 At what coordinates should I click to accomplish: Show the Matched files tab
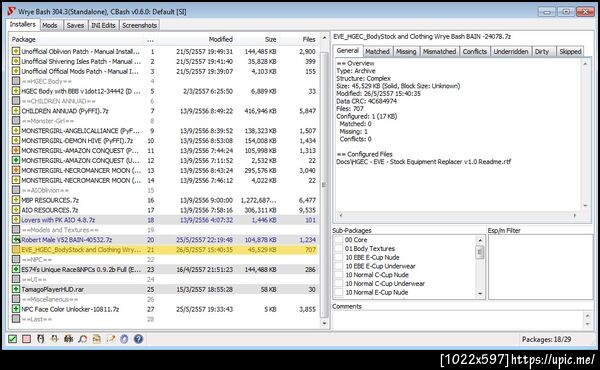click(378, 51)
